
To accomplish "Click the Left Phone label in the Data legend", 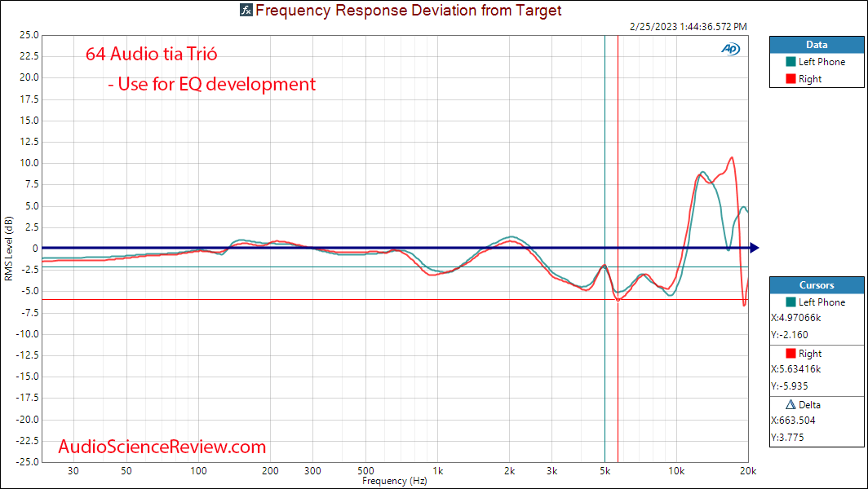I will (821, 62).
